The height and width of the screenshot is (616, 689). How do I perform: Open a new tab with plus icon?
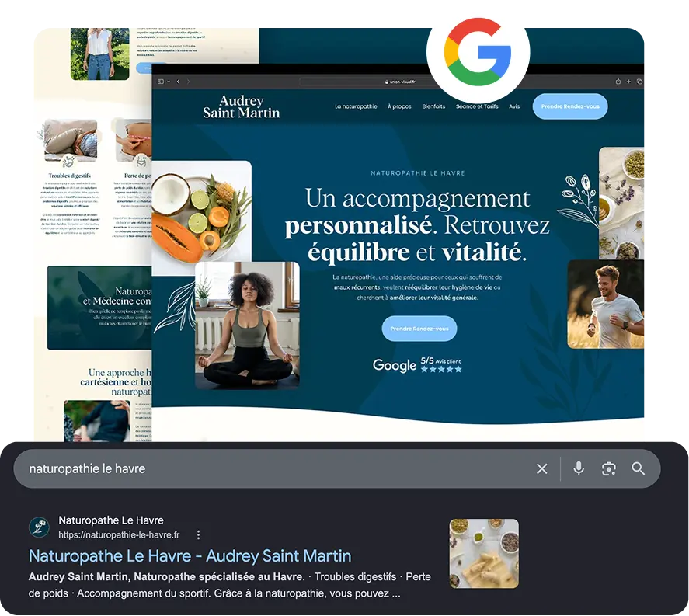629,82
